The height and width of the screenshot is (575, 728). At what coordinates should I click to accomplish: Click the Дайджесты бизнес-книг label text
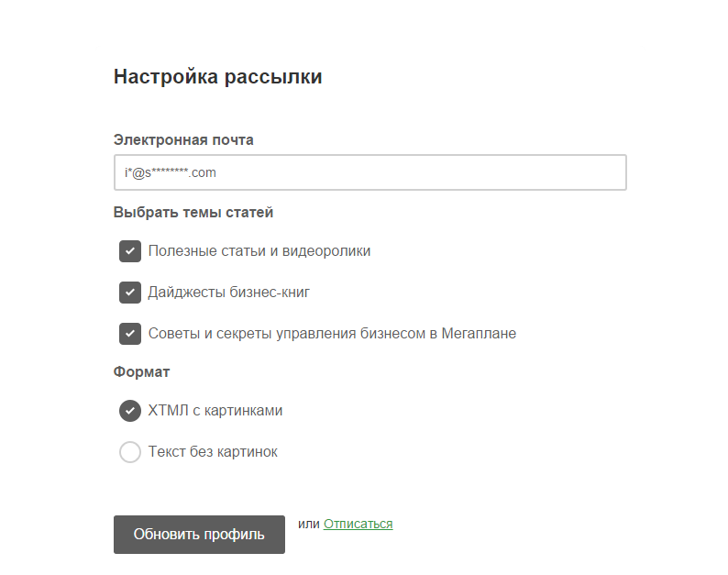coord(229,293)
